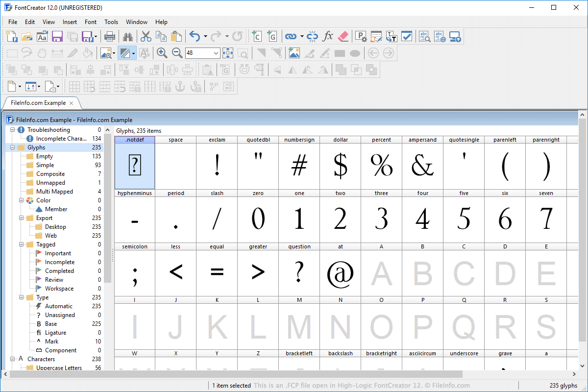Collapse the Type tree node

(x=21, y=297)
